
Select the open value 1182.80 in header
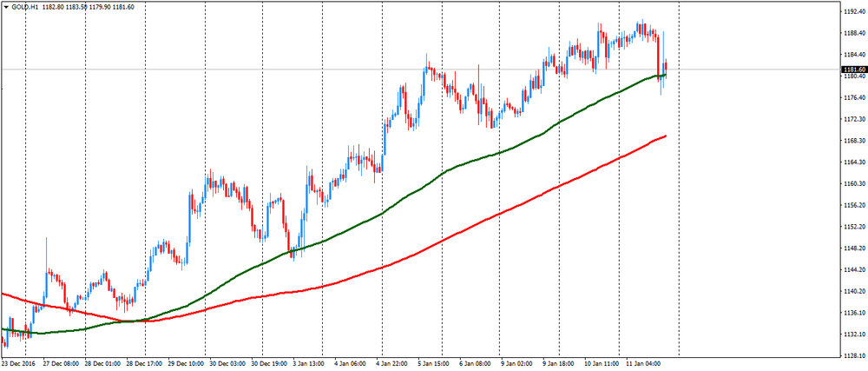point(54,7)
